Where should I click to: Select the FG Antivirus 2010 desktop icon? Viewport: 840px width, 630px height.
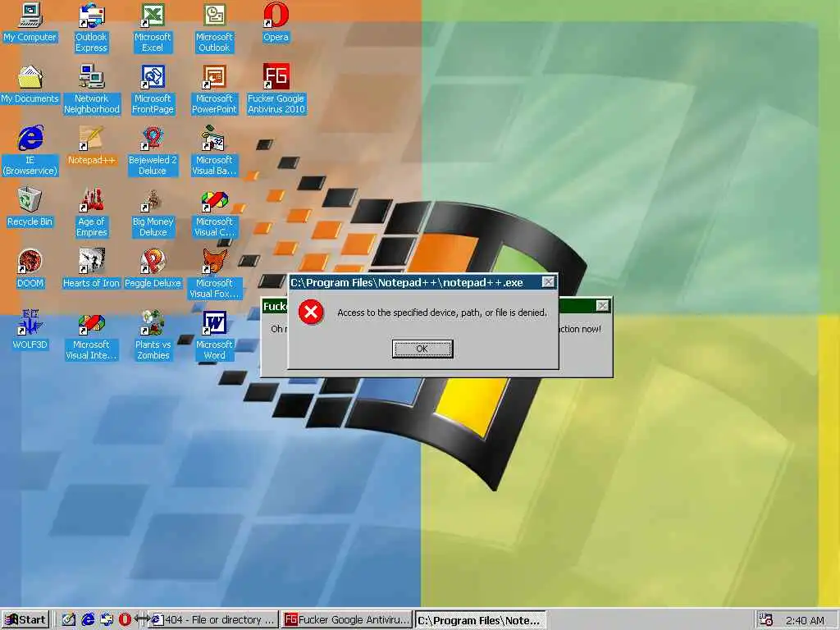[276, 89]
